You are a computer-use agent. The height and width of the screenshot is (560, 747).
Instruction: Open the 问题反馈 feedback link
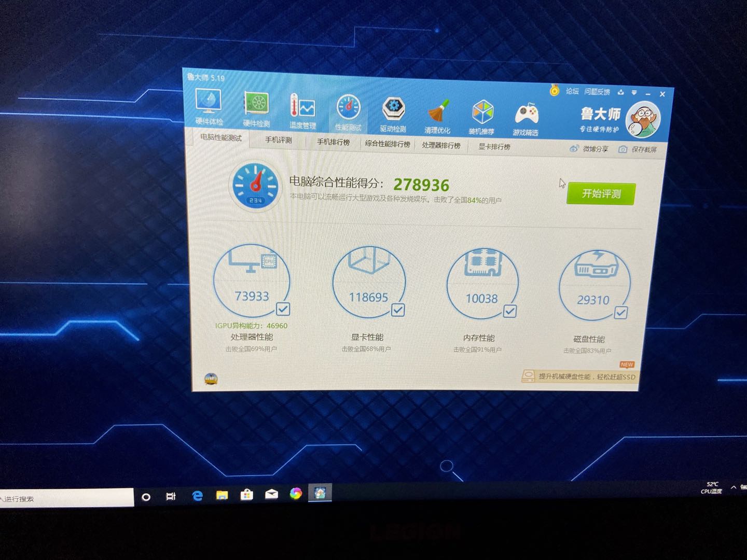click(x=597, y=92)
